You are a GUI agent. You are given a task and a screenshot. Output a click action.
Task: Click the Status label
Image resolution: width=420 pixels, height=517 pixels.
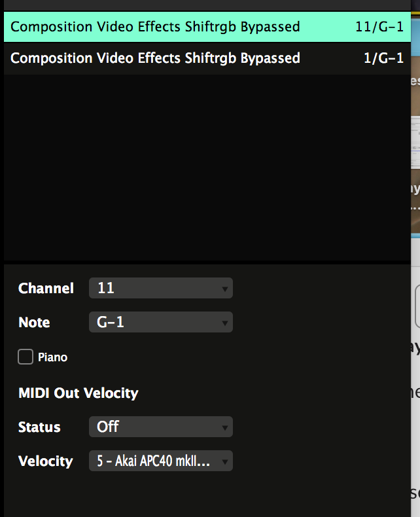39,427
